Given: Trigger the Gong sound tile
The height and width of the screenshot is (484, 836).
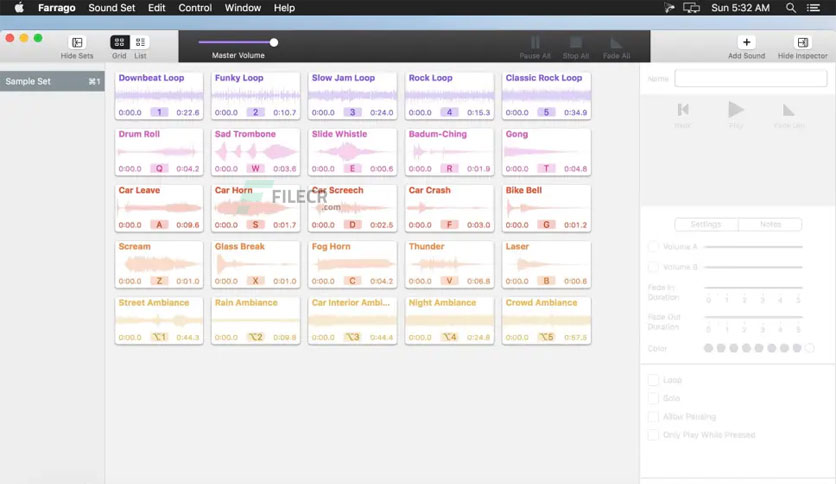Looking at the screenshot, I should pos(546,152).
